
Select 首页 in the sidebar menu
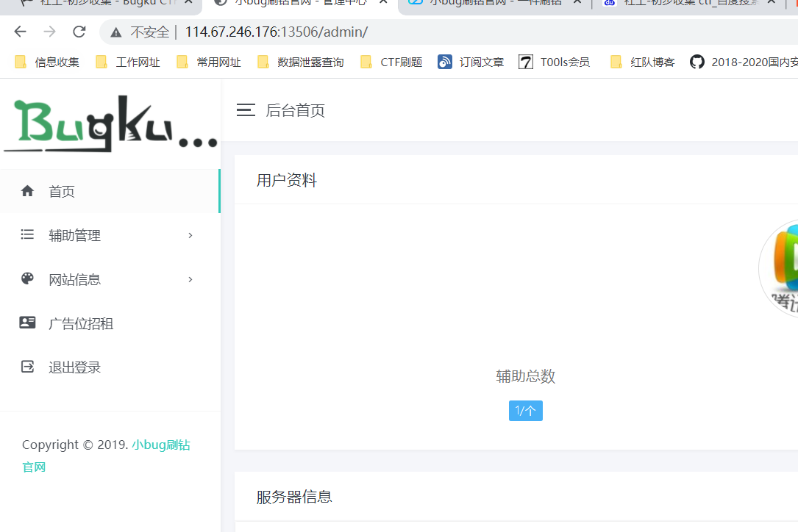[110, 191]
